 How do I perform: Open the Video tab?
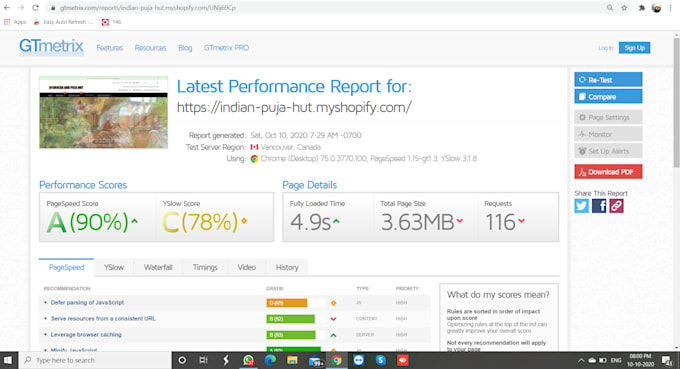246,267
